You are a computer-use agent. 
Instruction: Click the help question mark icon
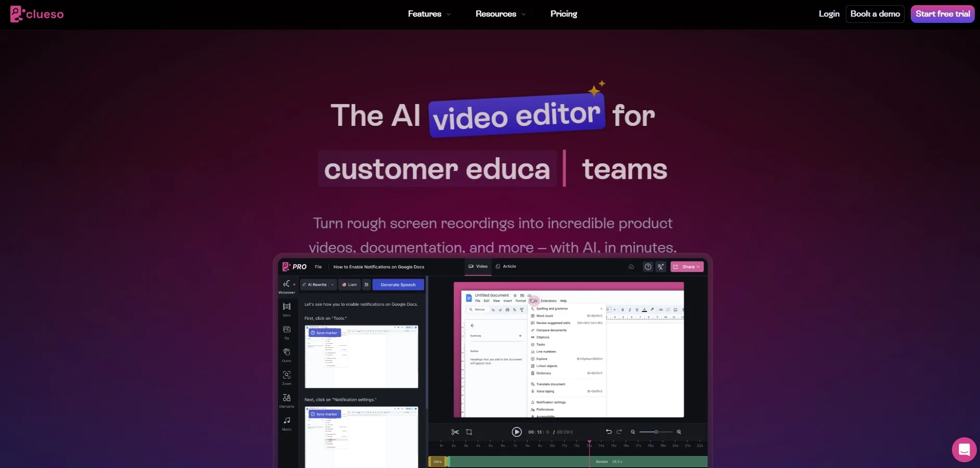[x=647, y=267]
